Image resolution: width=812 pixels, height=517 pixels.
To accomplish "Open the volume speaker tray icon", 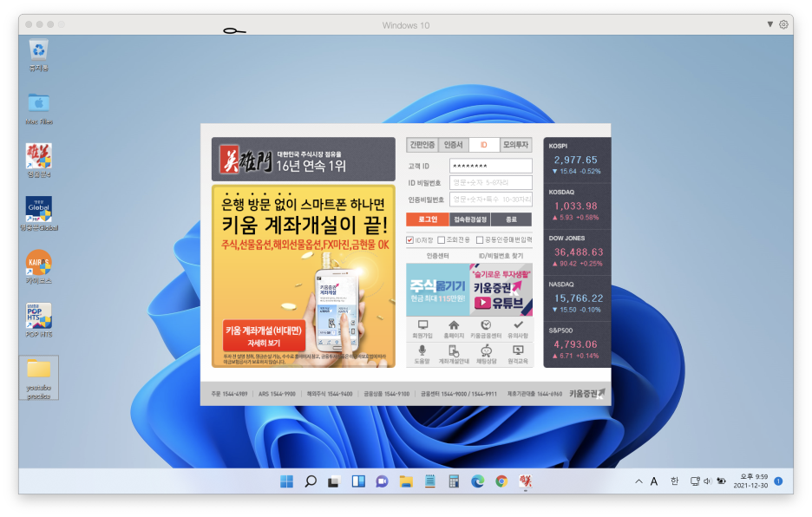I will [707, 481].
